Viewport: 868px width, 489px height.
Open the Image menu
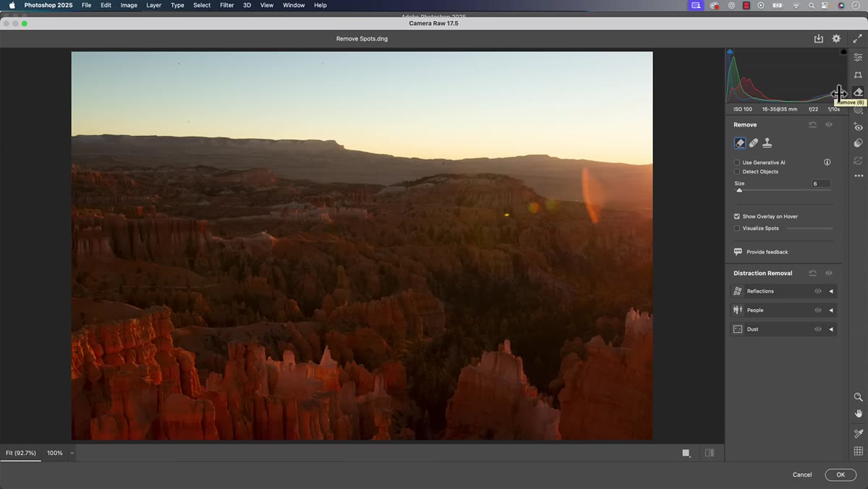tap(129, 5)
